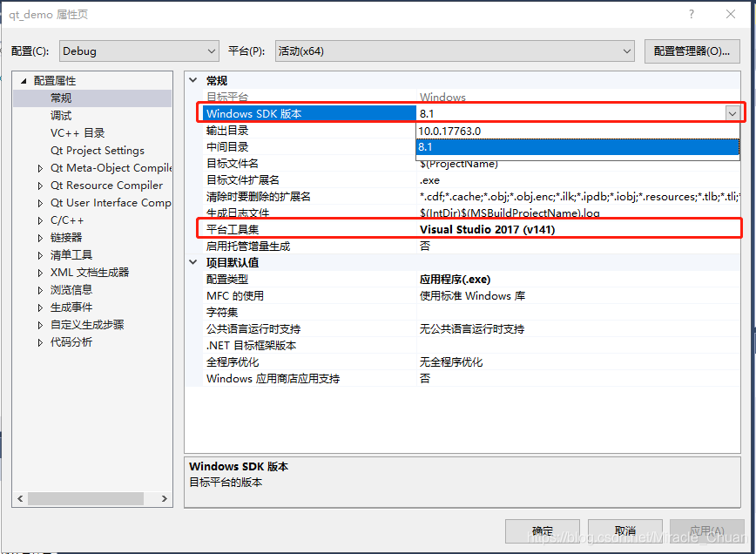
Task: Click the 配置管理器(O)... button
Action: pyautogui.click(x=692, y=51)
